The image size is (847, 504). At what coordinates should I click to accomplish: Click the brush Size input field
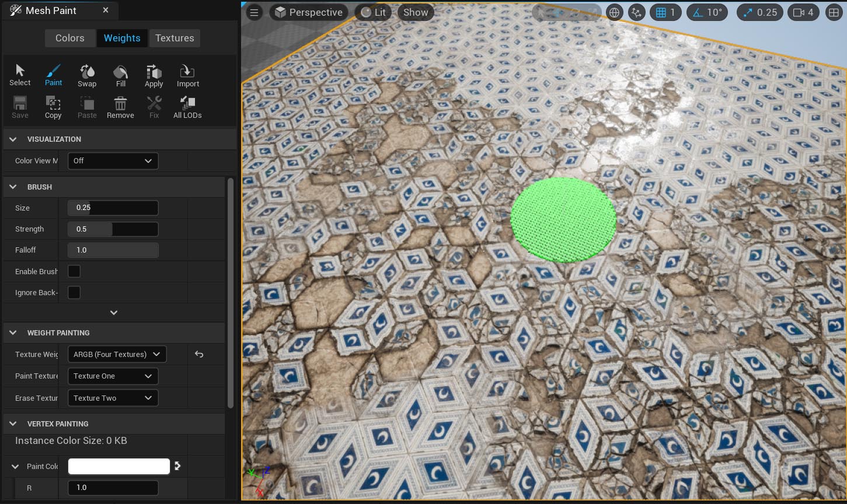coord(113,208)
